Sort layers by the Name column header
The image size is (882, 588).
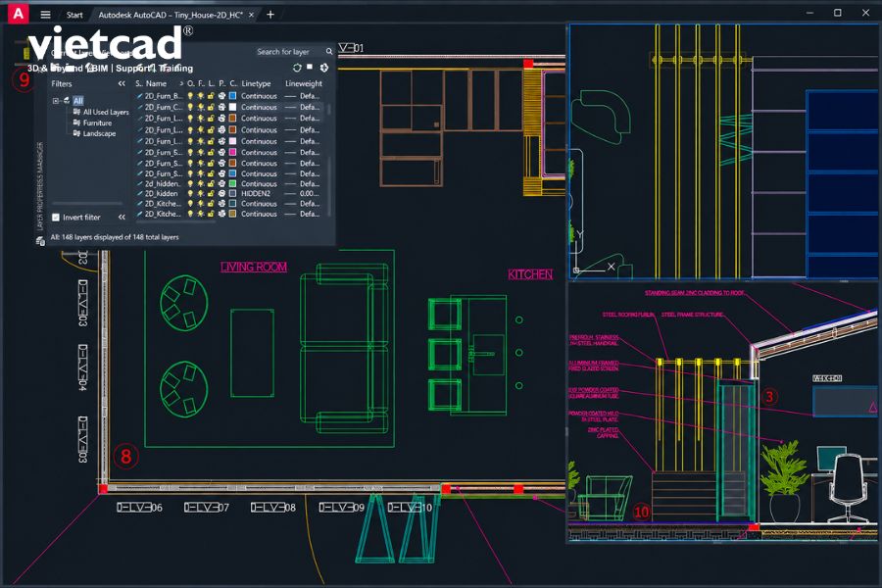pyautogui.click(x=157, y=84)
